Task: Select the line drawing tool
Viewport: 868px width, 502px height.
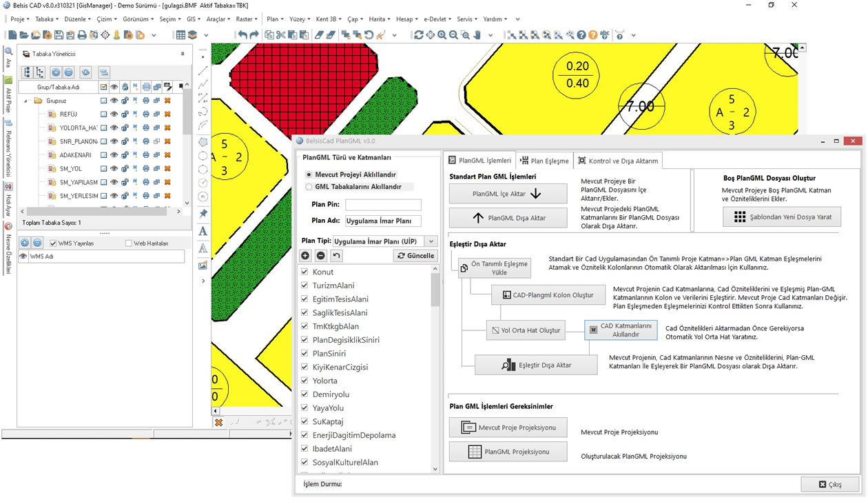Action: coord(203,70)
